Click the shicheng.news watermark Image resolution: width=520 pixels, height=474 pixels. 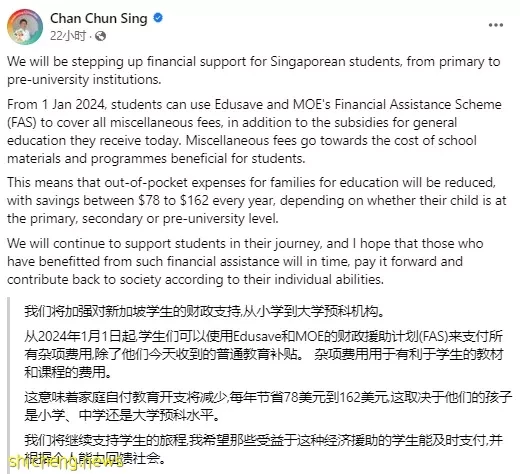pos(66,463)
